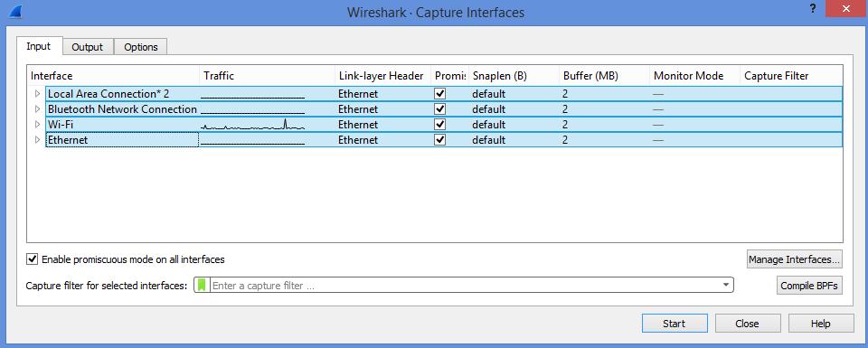
Task: Expand Local Area Connection* 2 interface
Action: pos(38,93)
